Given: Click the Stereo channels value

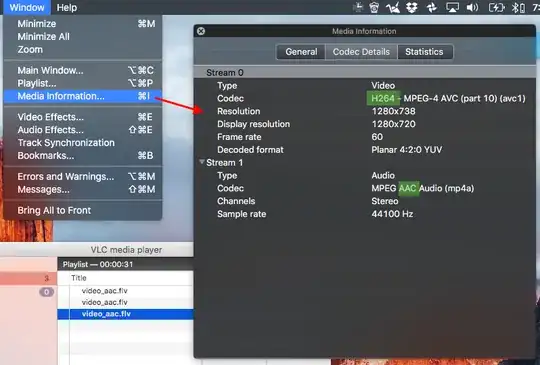Looking at the screenshot, I should tap(385, 201).
